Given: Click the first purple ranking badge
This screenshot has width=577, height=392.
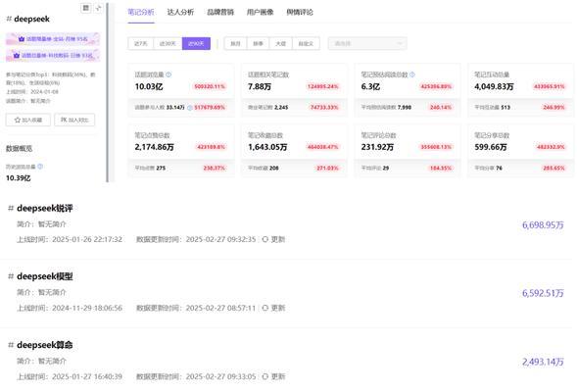Looking at the screenshot, I should tap(53, 38).
